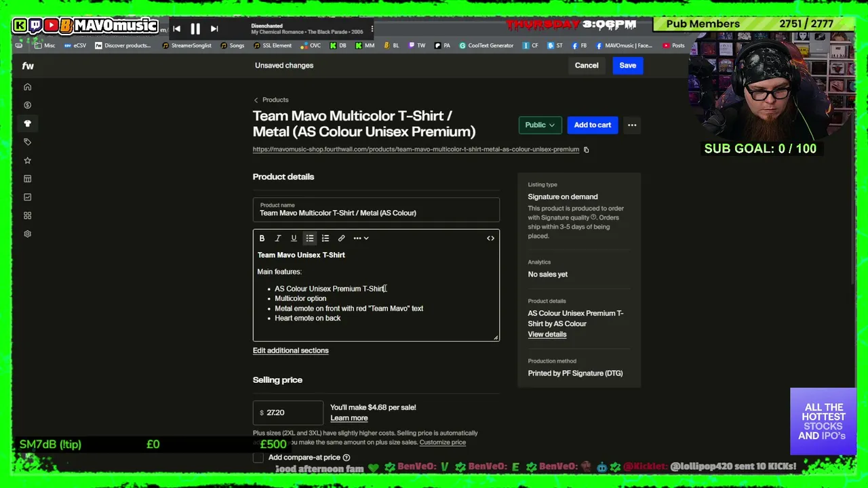The width and height of the screenshot is (868, 488).
Task: Open the MAVOmusic Facebook bookmark
Action: click(x=624, y=45)
